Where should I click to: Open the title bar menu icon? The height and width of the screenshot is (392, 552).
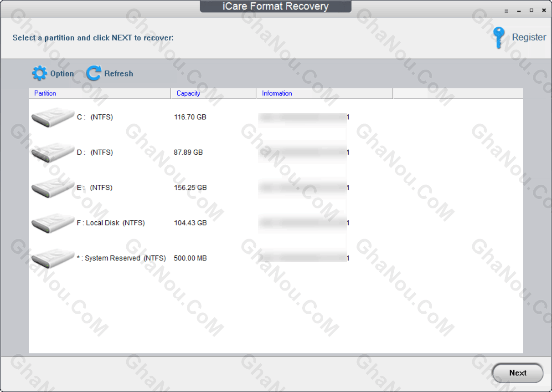(506, 11)
